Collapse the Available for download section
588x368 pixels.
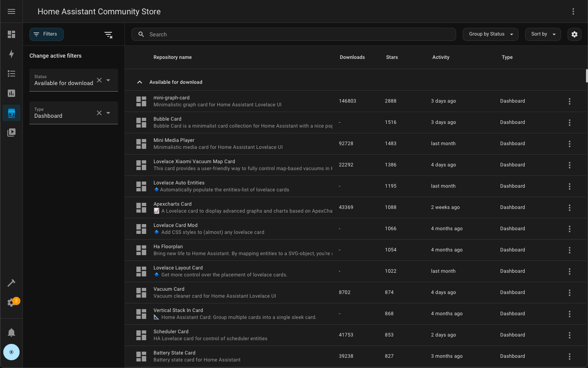coord(140,82)
